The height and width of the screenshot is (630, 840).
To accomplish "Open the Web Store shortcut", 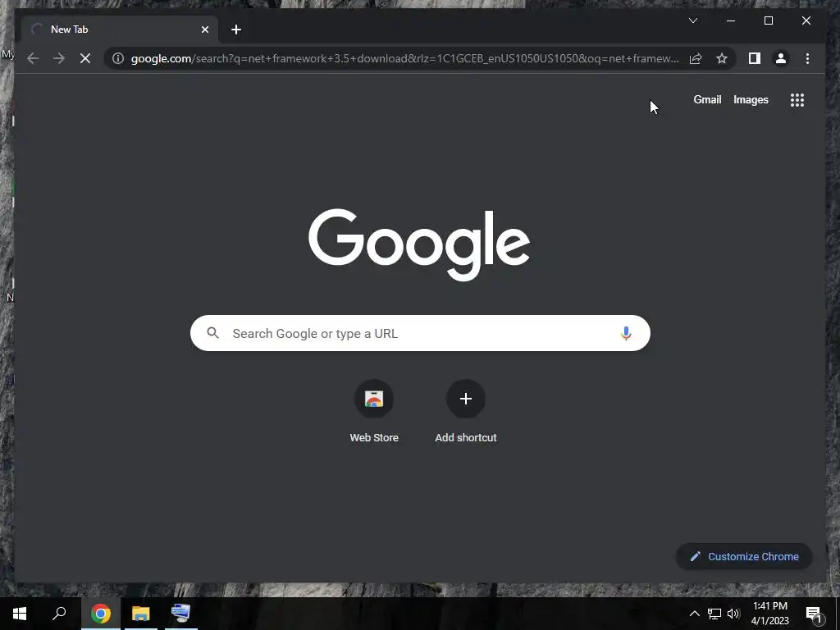I will click(x=374, y=412).
